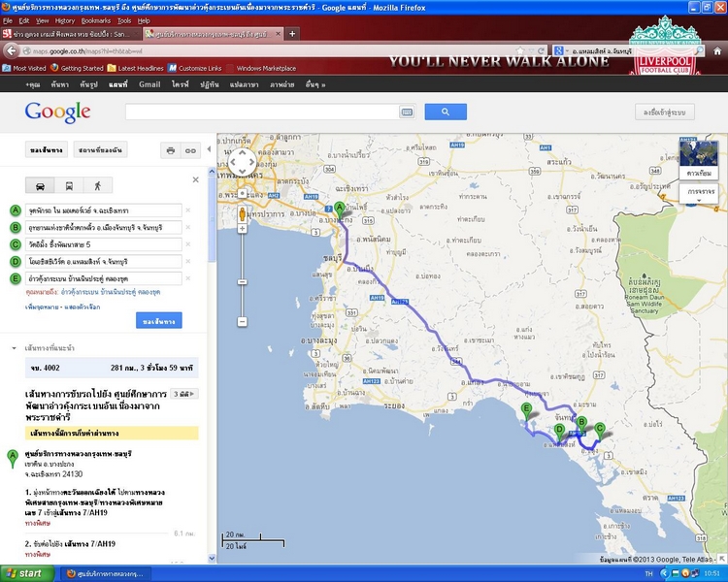Toggle the satellite view thumbnail
The height and width of the screenshot is (582, 728).
[x=700, y=156]
